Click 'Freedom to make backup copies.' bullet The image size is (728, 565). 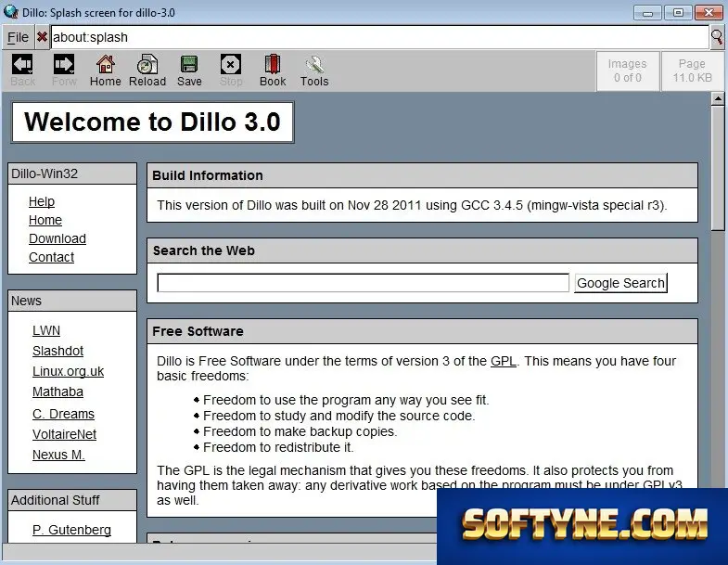pos(300,431)
